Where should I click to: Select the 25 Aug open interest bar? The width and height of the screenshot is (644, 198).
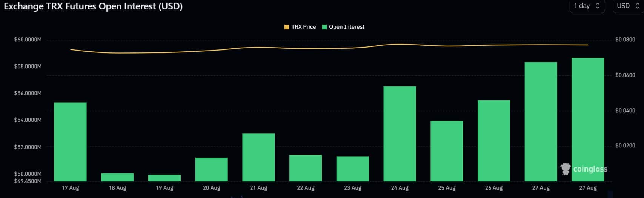[447, 151]
